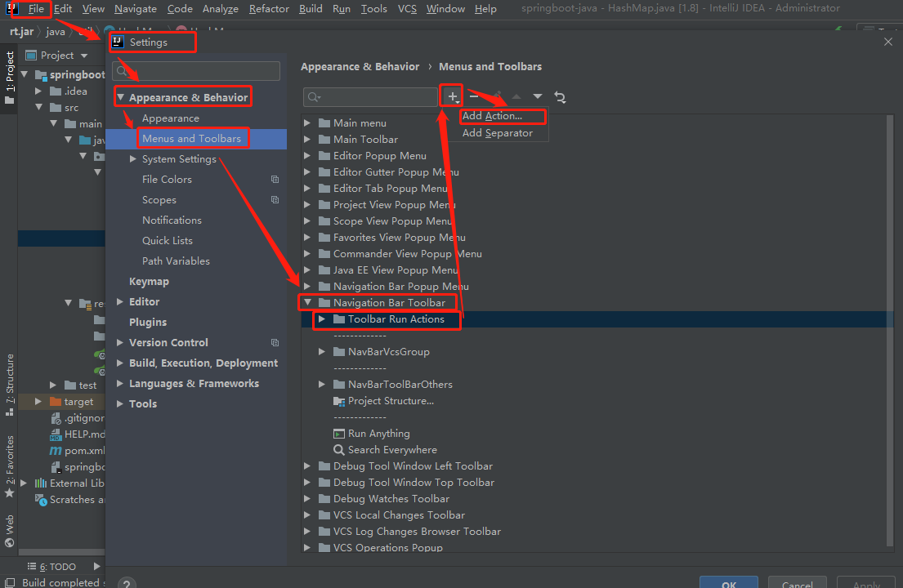This screenshot has height=588, width=903.
Task: Open the Refactor menu
Action: coord(269,9)
